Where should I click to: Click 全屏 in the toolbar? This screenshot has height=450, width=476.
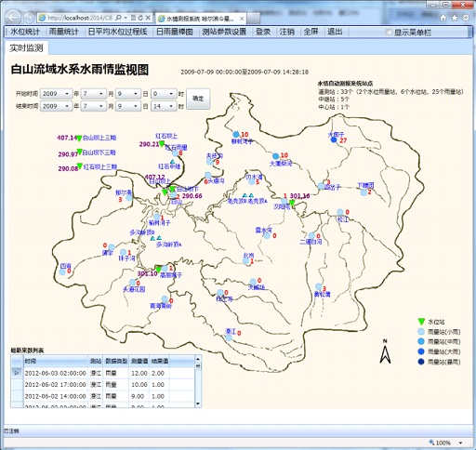point(311,32)
